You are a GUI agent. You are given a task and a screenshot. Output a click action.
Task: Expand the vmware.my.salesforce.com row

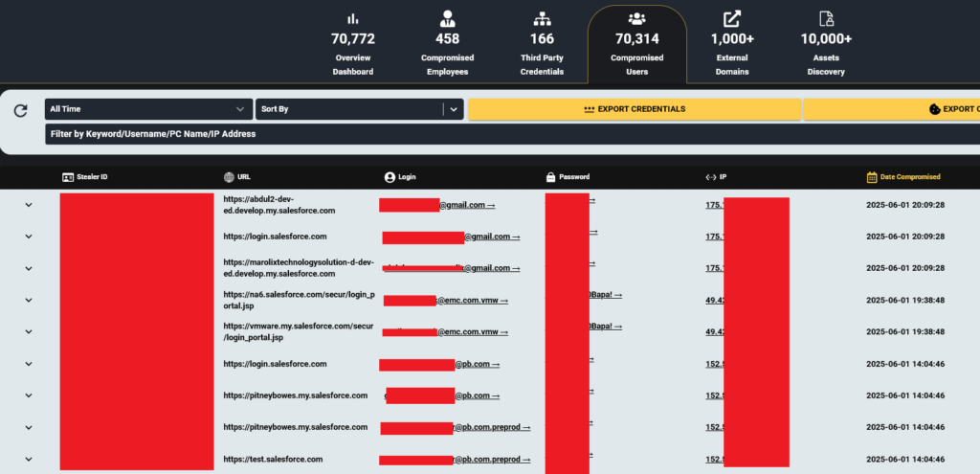(x=28, y=331)
